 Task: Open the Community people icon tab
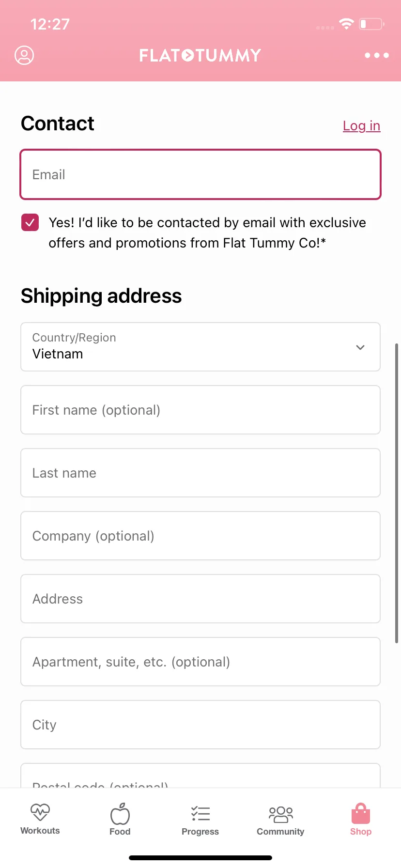coord(280,820)
